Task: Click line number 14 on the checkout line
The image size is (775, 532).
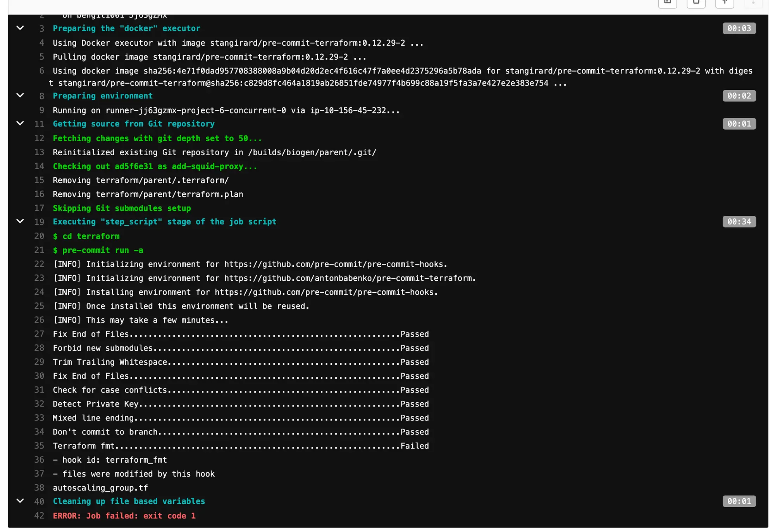Action: coord(39,166)
